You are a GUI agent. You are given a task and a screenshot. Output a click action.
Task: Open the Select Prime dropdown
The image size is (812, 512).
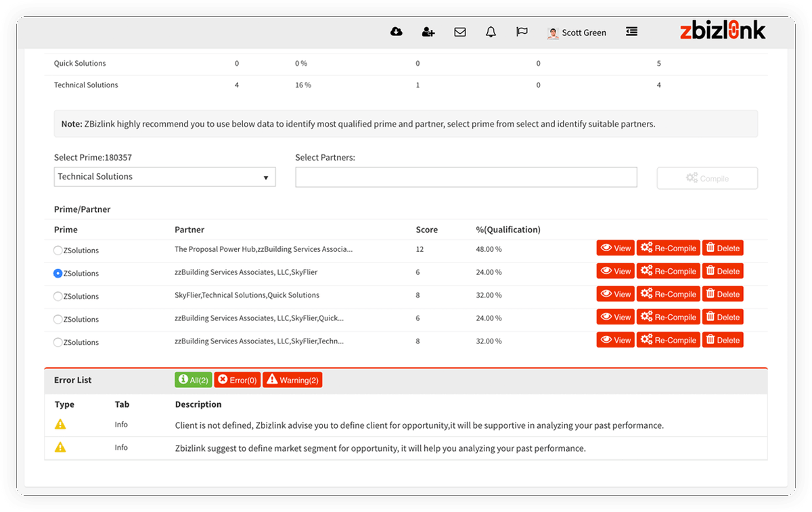click(164, 177)
